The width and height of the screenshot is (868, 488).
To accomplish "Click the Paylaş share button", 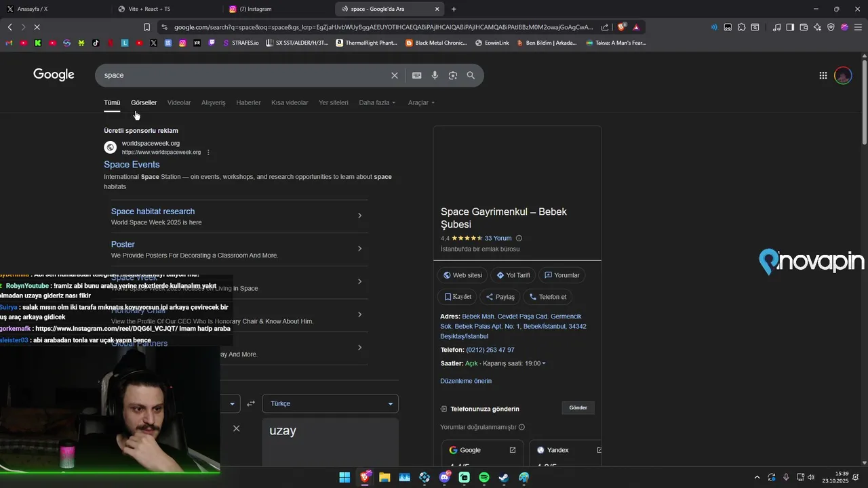I will click(500, 297).
